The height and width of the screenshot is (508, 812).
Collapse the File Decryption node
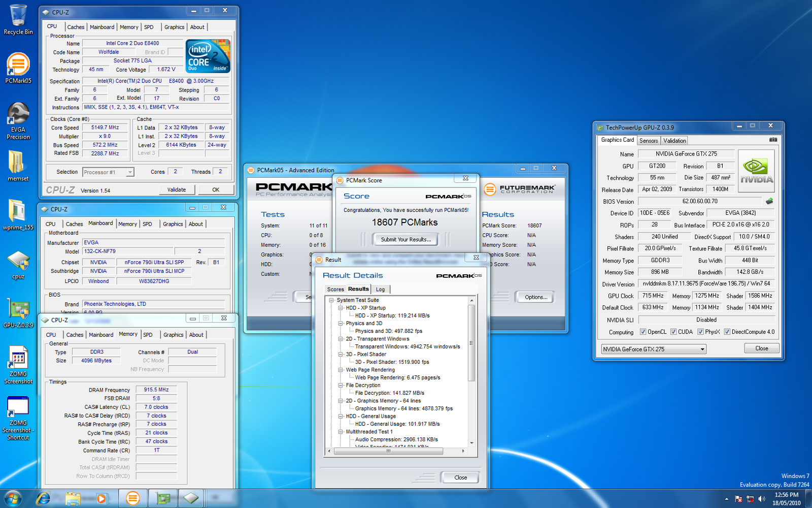pyautogui.click(x=341, y=385)
